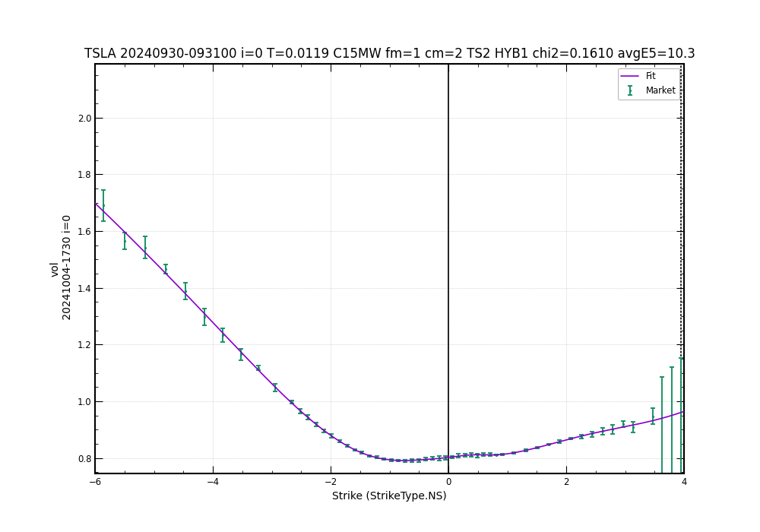Image resolution: width=760 pixels, height=532 pixels.
Task: Click the x-axis tick label 0
Action: click(x=448, y=482)
